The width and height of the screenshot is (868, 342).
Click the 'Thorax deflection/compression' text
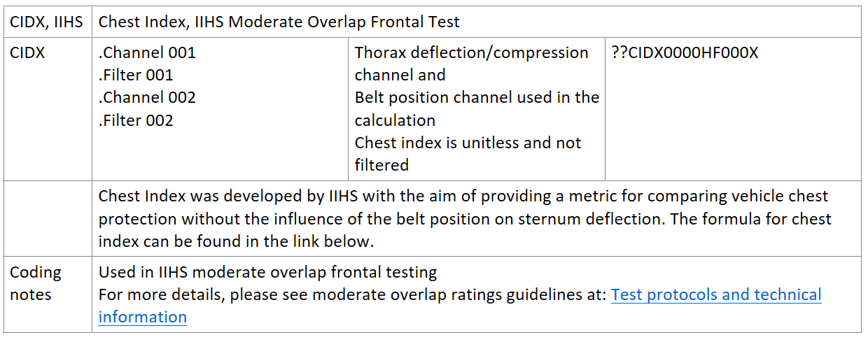coord(471,52)
